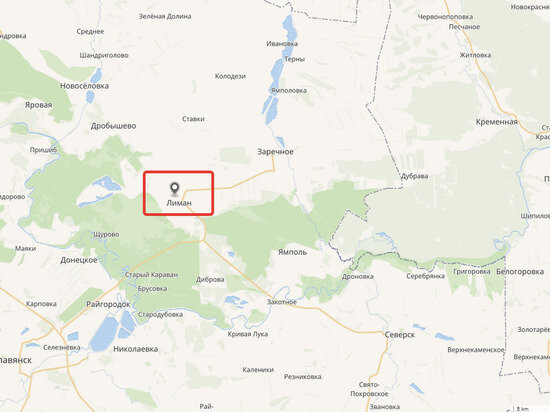
Task: Click the Белогоровка label
Action: (520, 272)
